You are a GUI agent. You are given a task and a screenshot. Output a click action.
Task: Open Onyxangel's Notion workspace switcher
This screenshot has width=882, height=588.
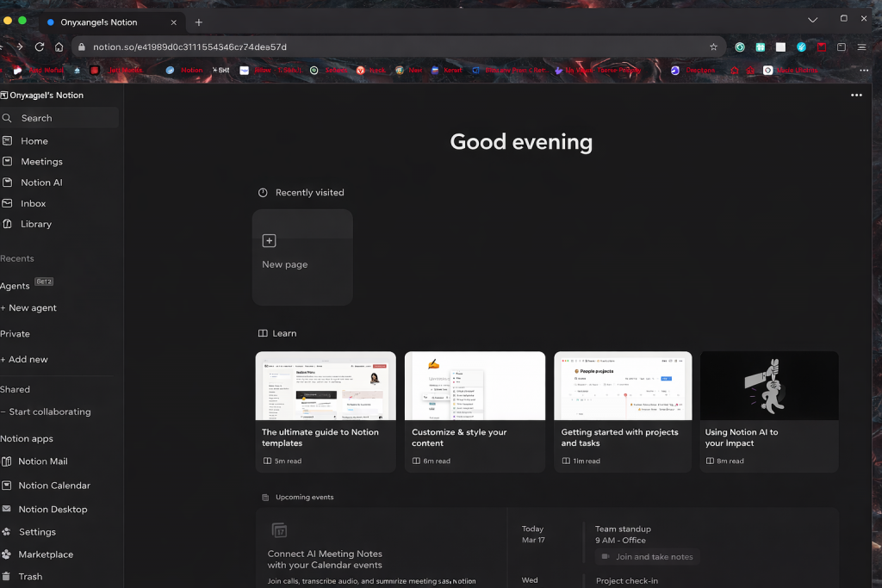pyautogui.click(x=43, y=95)
